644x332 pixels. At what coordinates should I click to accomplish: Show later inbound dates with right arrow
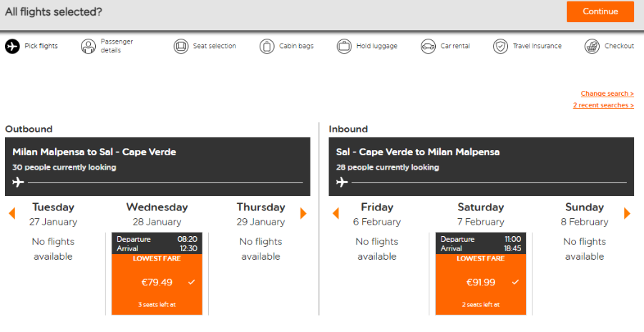coord(627,213)
